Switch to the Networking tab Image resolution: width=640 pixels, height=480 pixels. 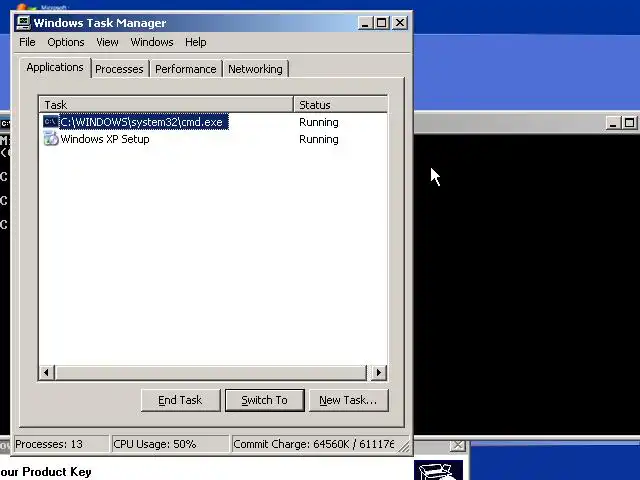pos(255,69)
